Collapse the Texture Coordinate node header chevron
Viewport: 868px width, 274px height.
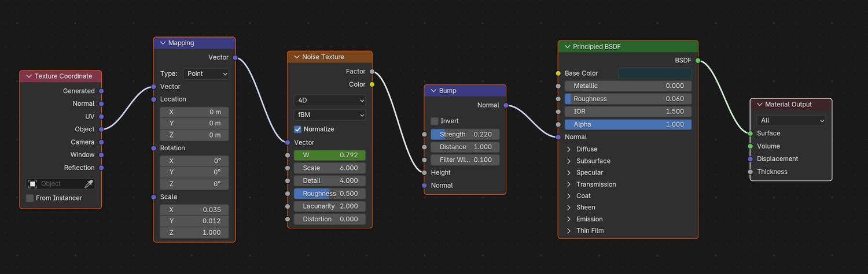click(x=28, y=76)
